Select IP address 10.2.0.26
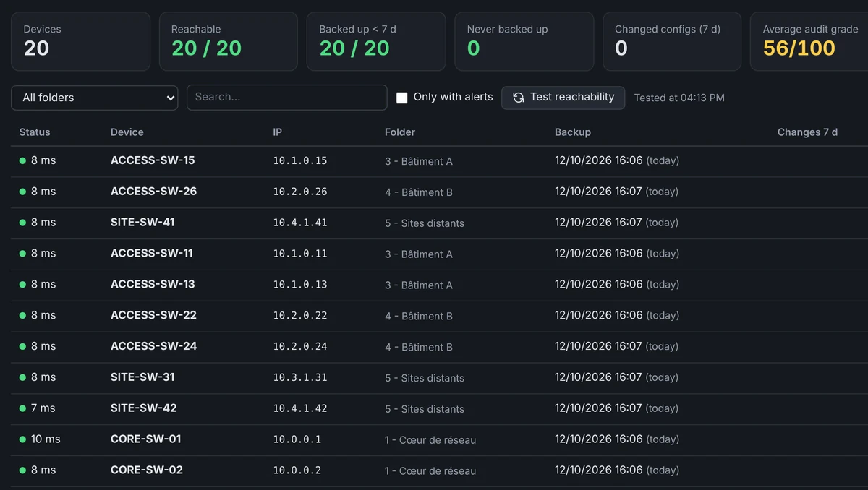This screenshot has height=490, width=868. click(300, 192)
